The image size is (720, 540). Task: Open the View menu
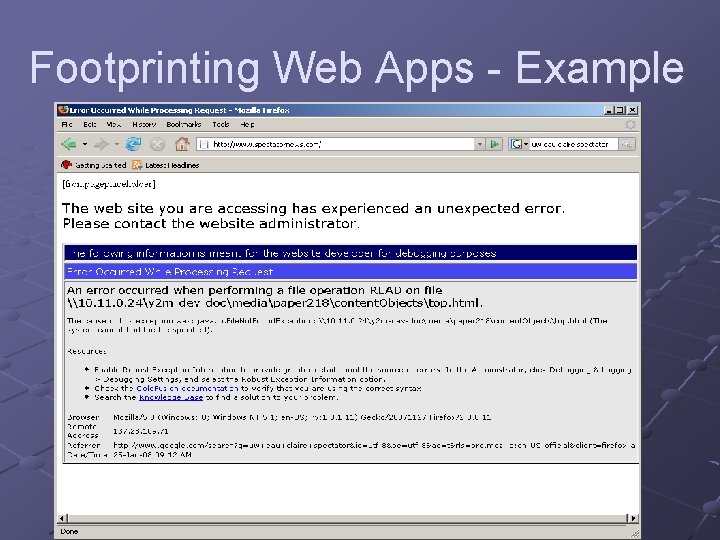point(113,124)
